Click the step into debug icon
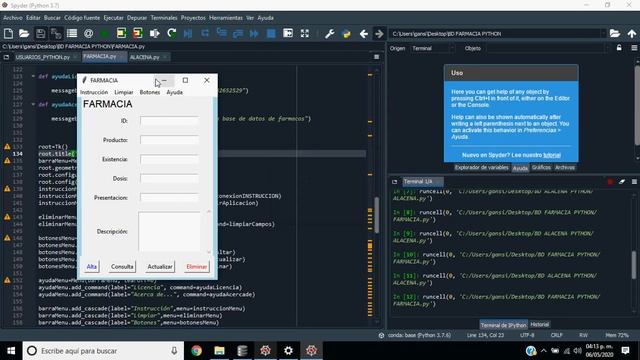Viewport: 640px width, 360px height. 221,33
